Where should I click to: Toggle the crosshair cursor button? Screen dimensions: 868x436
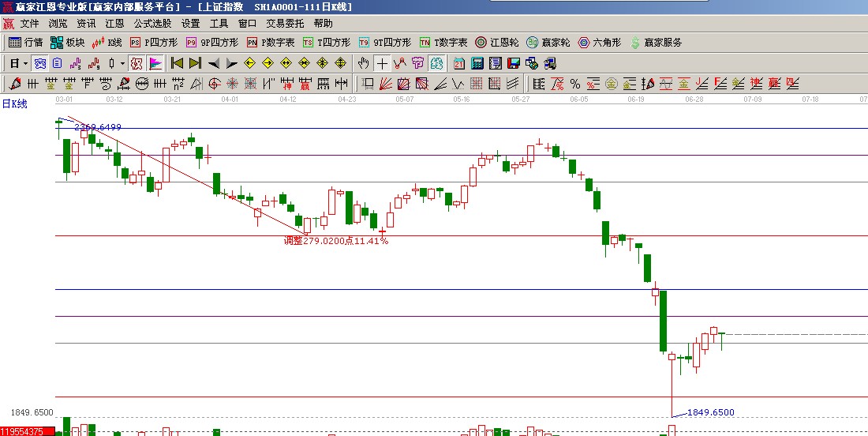(382, 63)
